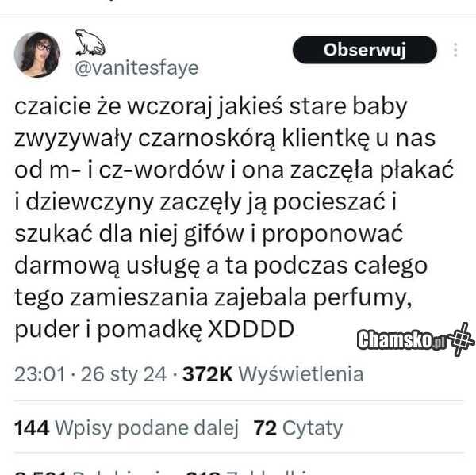Click the XDDDD text ending the tweet

[x=251, y=329]
